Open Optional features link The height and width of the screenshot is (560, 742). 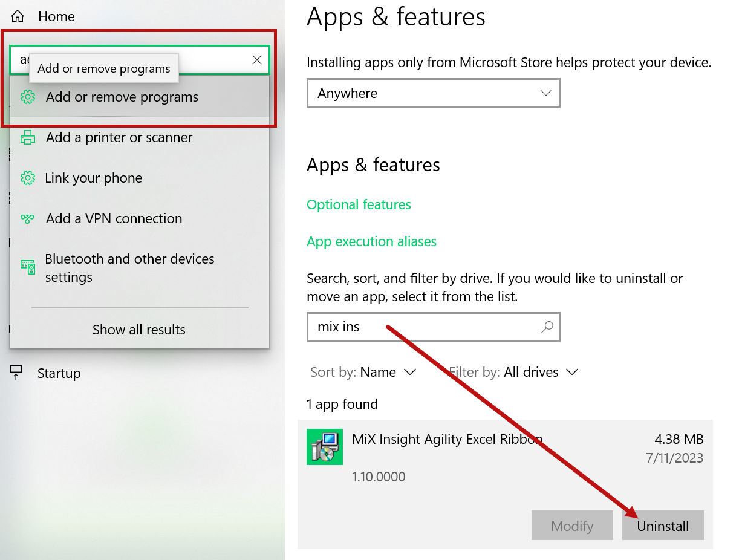(359, 204)
